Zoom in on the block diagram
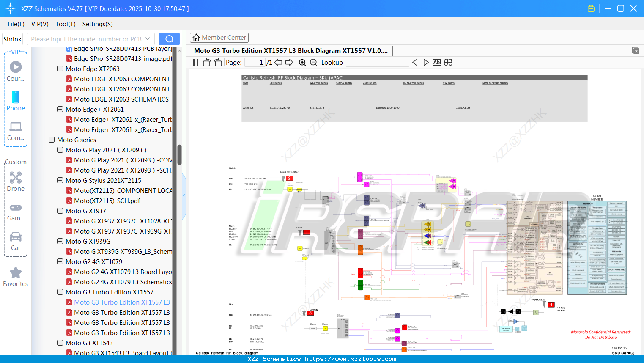 click(x=302, y=62)
